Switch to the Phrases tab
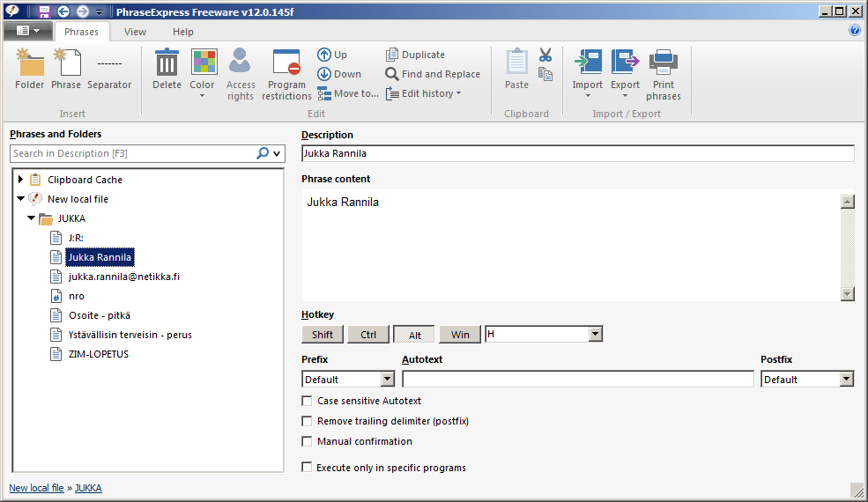The width and height of the screenshot is (868, 502). tap(81, 32)
